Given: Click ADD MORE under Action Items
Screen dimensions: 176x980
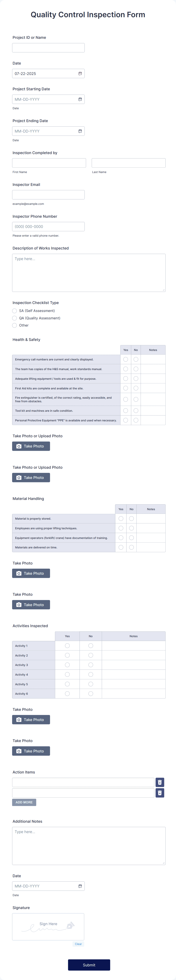Looking at the screenshot, I should (24, 802).
